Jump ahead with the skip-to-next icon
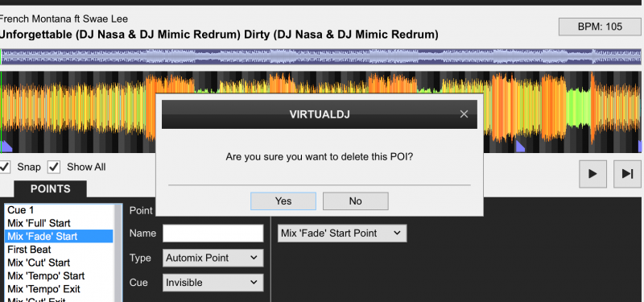The height and width of the screenshot is (302, 644). click(627, 174)
